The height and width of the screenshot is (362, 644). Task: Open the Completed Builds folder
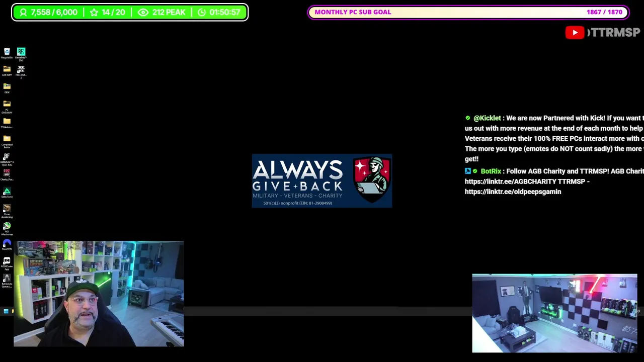(7, 142)
